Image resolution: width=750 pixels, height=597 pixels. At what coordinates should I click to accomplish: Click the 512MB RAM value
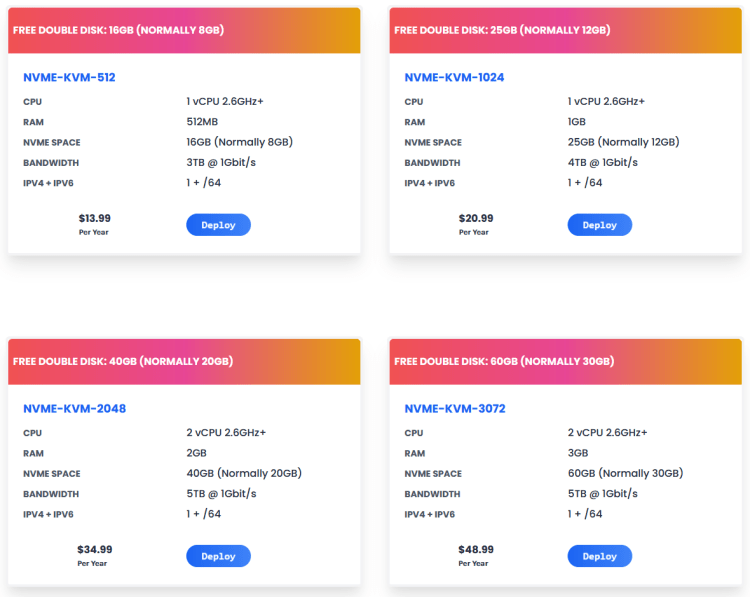pos(202,122)
